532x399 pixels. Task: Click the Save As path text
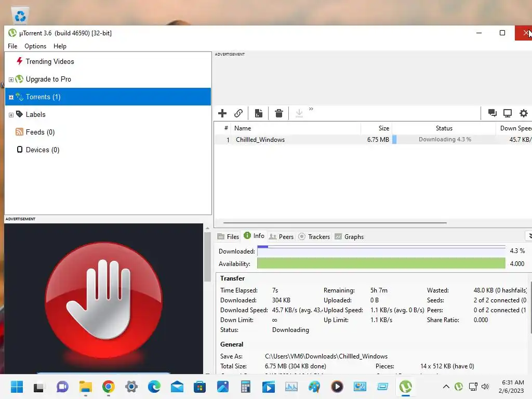(326, 356)
